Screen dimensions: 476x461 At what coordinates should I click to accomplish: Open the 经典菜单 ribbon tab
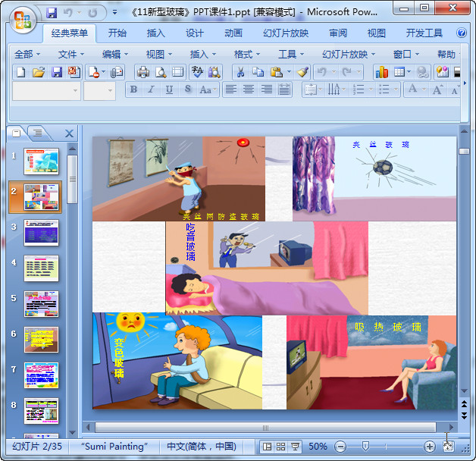point(70,33)
